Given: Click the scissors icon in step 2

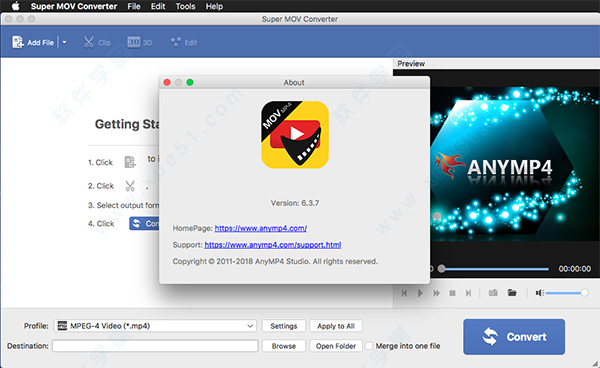Looking at the screenshot, I should [x=130, y=186].
